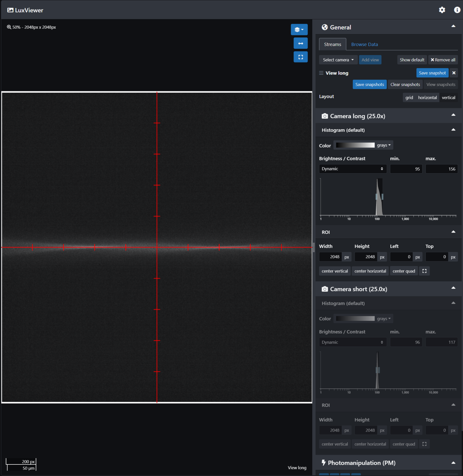Click the Save snapshots button
This screenshot has width=463, height=476.
pos(369,85)
